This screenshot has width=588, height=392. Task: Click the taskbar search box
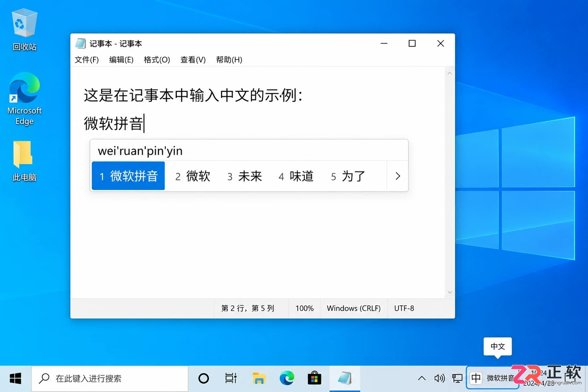(110, 379)
